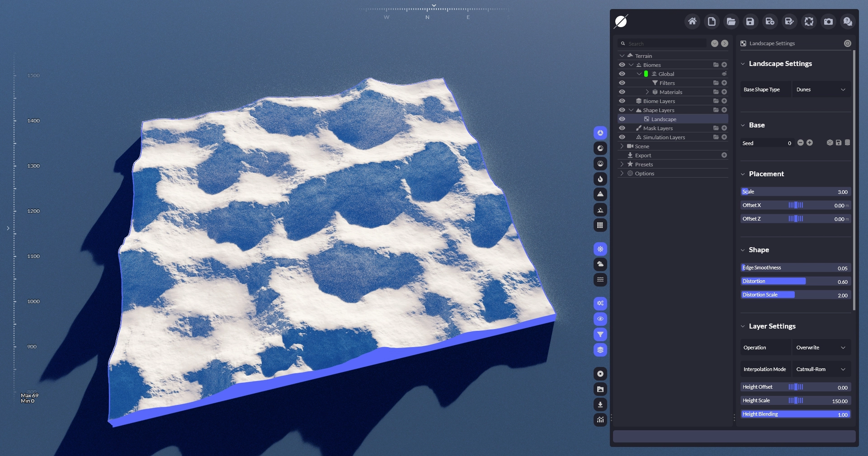Add a new Shape Layer with plus button
The width and height of the screenshot is (868, 456).
coord(724,110)
